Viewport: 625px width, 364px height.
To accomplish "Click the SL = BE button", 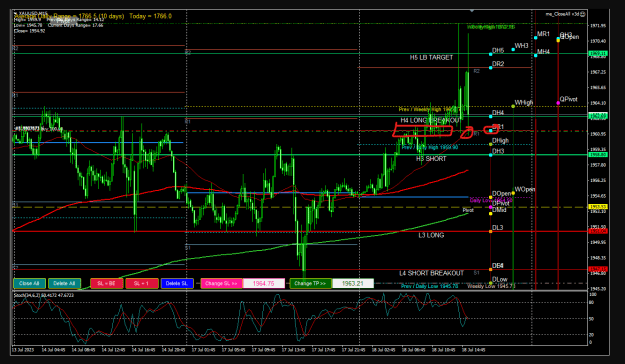I will coord(106,283).
